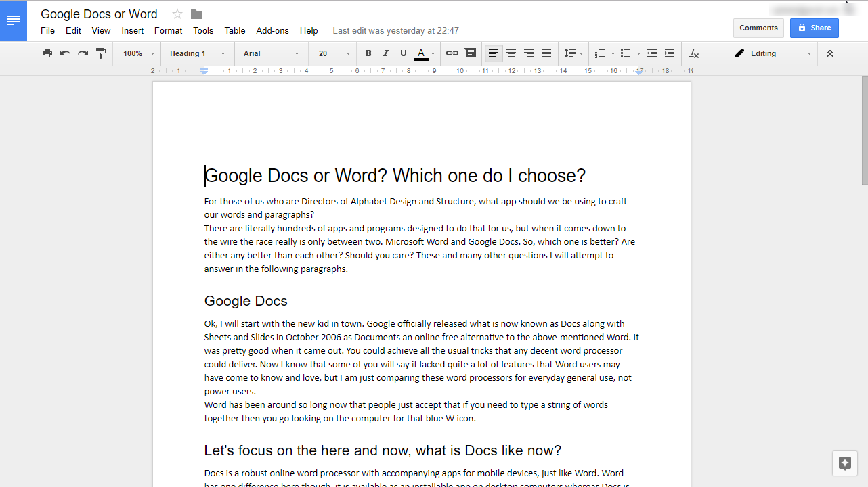Star the document
Screen dimensions: 868x487
(177, 14)
